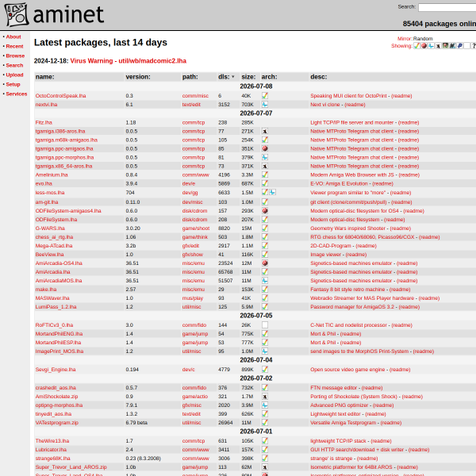The height and width of the screenshot is (476, 476).
Task: Open the Upload sidebar item
Action: [14, 75]
